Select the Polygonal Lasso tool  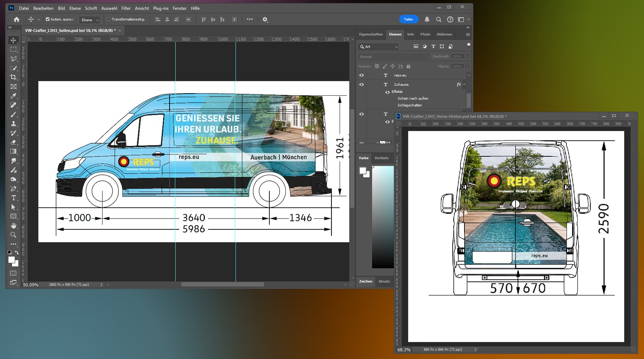(x=13, y=59)
